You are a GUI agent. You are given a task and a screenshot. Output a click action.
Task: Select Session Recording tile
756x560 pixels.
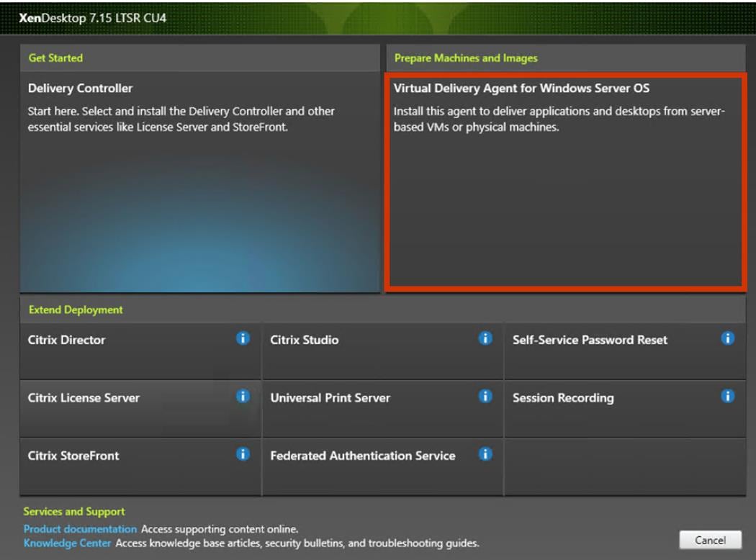626,409
